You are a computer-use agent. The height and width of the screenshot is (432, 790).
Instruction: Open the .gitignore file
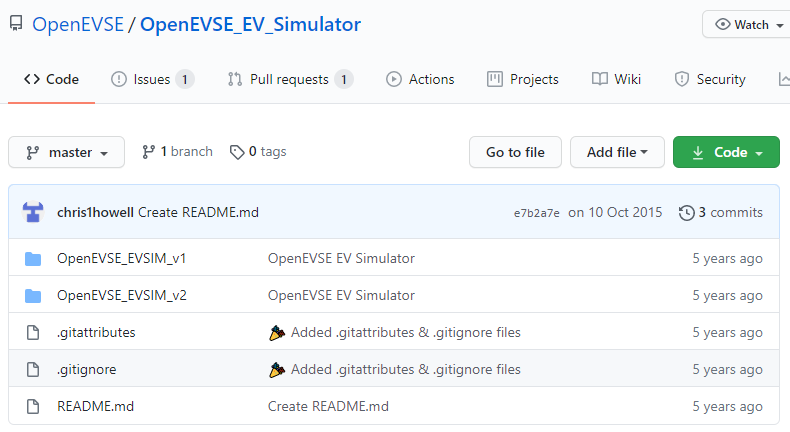[87, 369]
